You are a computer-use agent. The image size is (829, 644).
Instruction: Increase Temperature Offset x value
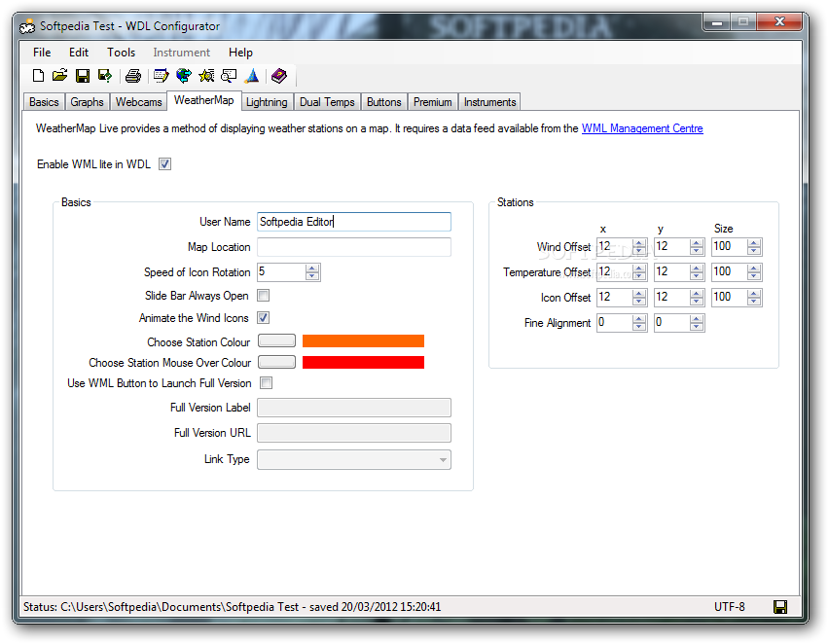coord(639,268)
